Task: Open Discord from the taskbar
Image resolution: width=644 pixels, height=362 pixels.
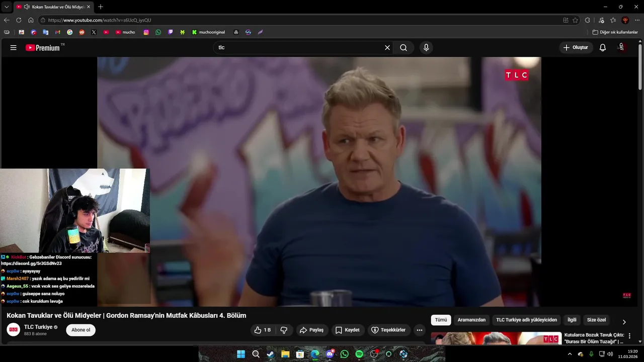Action: point(330,354)
